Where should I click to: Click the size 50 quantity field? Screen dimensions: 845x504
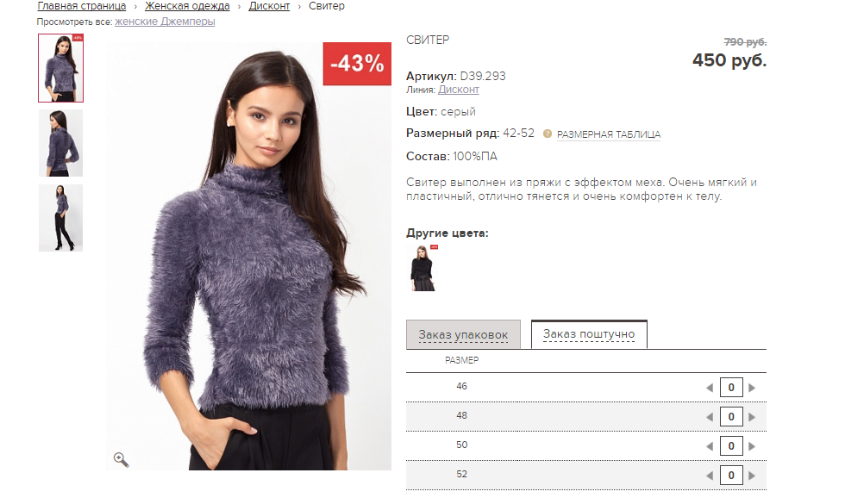[731, 446]
